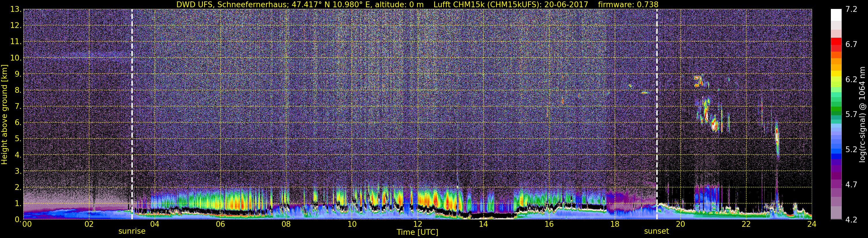Click height axis tick '13.'
868x238 pixels.
point(16,10)
